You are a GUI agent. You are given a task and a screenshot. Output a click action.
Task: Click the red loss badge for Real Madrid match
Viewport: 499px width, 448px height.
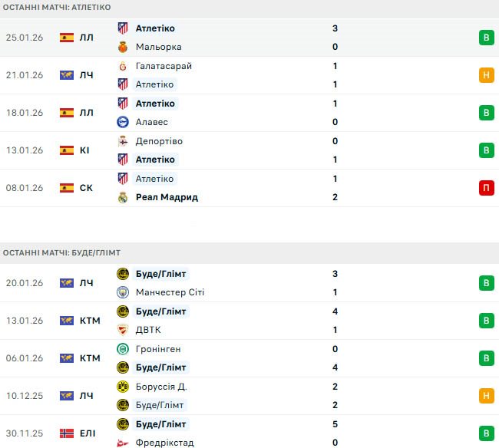tap(486, 188)
